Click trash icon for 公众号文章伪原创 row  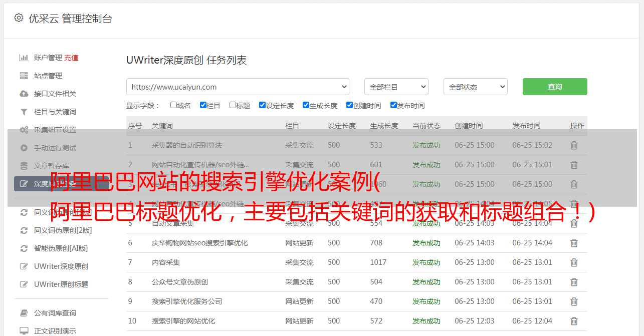tap(574, 282)
